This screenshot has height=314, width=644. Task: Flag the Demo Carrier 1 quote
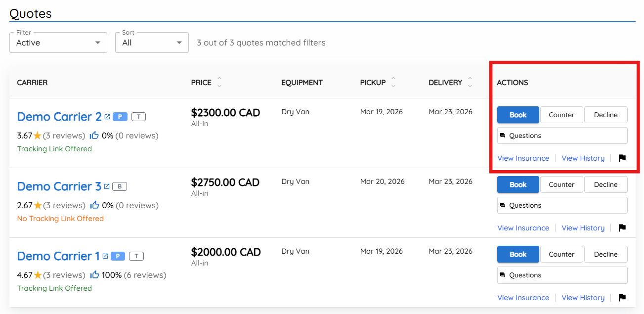(622, 298)
